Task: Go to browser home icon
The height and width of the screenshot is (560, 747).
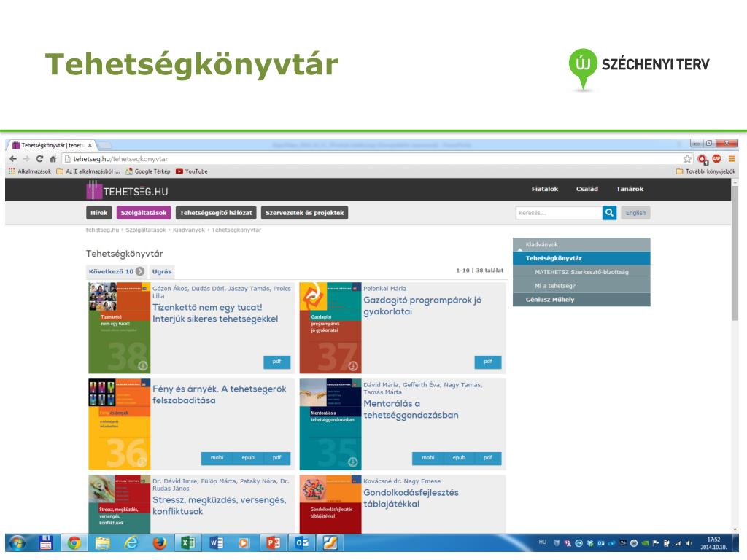Action: (x=53, y=159)
